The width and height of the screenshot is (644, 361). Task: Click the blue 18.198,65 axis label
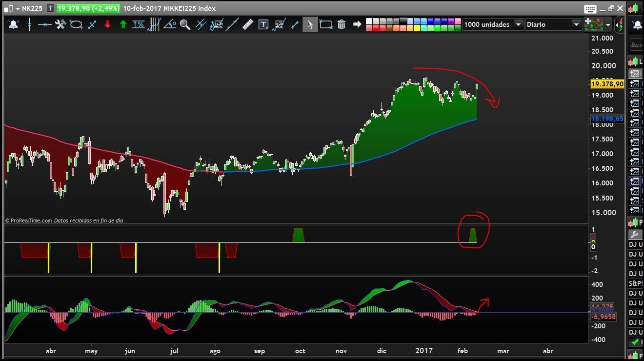[607, 119]
